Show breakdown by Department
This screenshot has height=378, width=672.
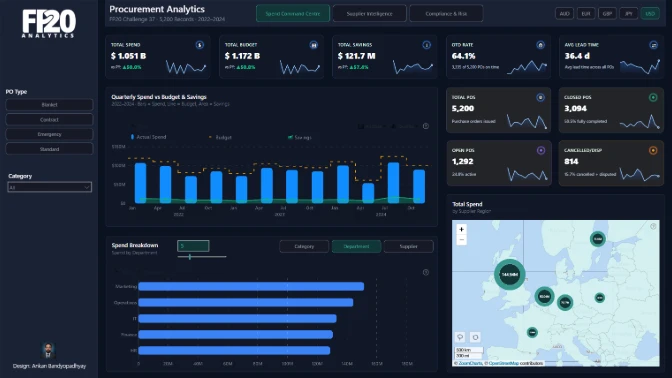356,246
